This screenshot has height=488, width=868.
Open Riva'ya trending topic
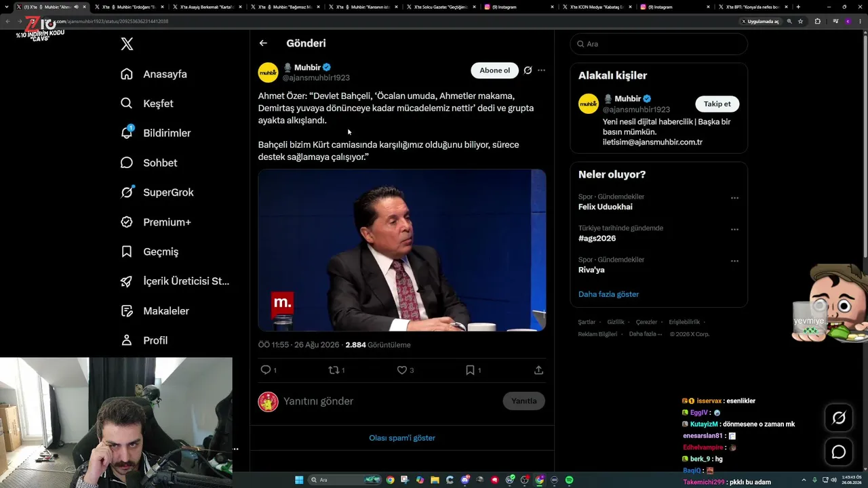[x=591, y=270]
